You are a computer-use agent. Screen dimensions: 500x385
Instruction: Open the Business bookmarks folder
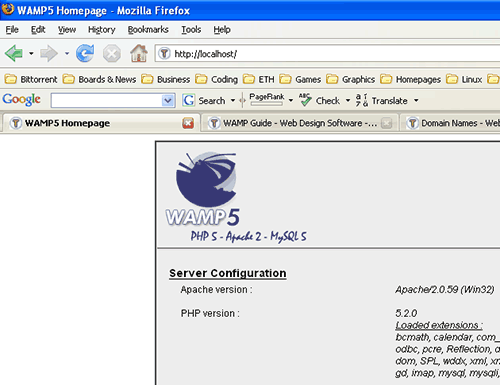pyautogui.click(x=165, y=79)
